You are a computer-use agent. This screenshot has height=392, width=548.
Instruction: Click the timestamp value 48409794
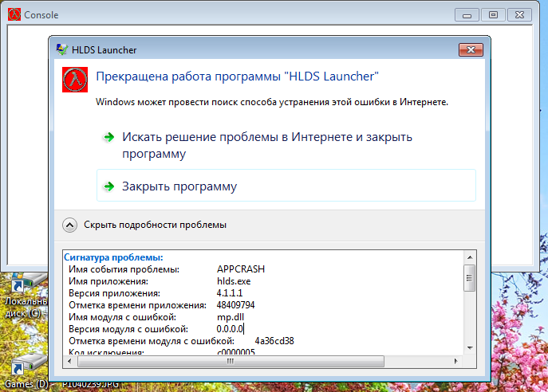click(x=235, y=304)
